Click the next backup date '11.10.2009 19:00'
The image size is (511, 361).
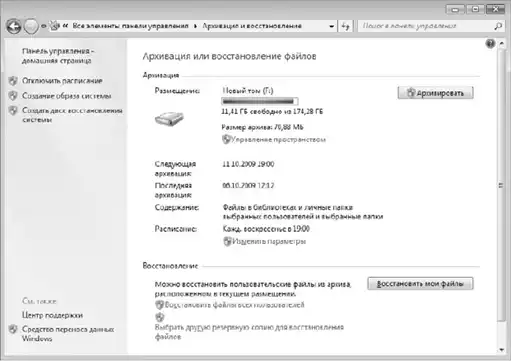(x=248, y=164)
